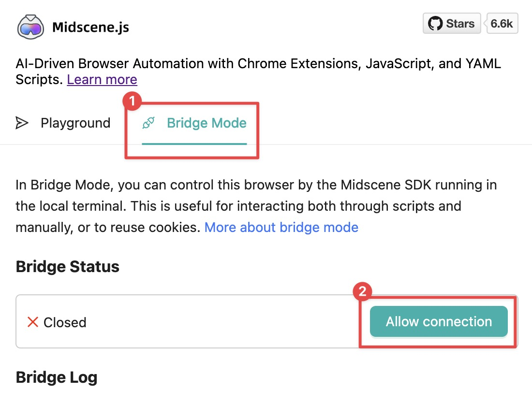The image size is (532, 405).
Task: Click the Playground paper-plane icon
Action: pyautogui.click(x=22, y=123)
